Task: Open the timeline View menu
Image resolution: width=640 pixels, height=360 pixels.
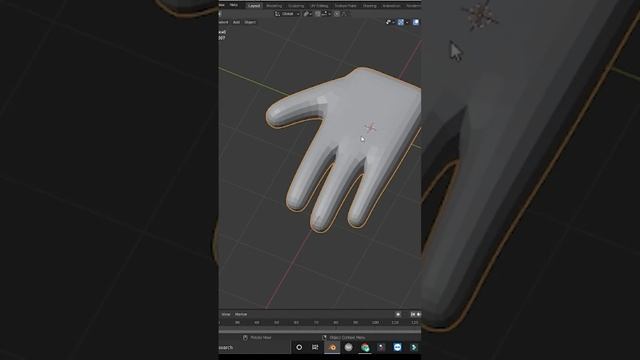Action: (x=226, y=314)
